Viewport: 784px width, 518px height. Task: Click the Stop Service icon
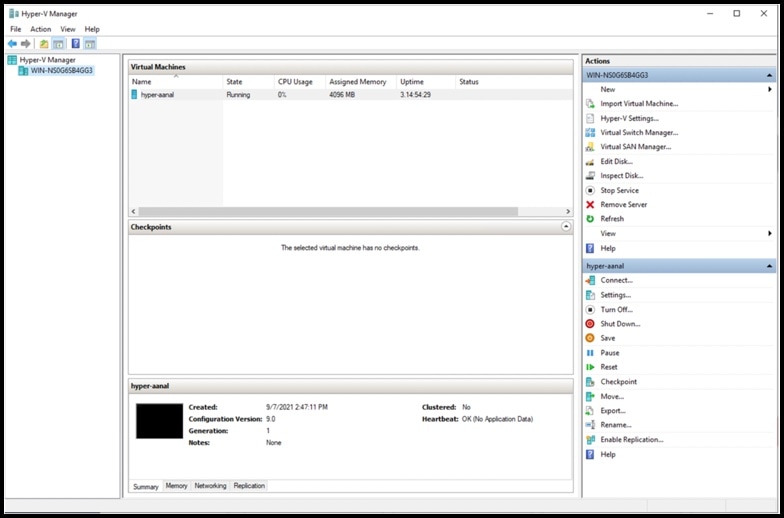click(590, 190)
